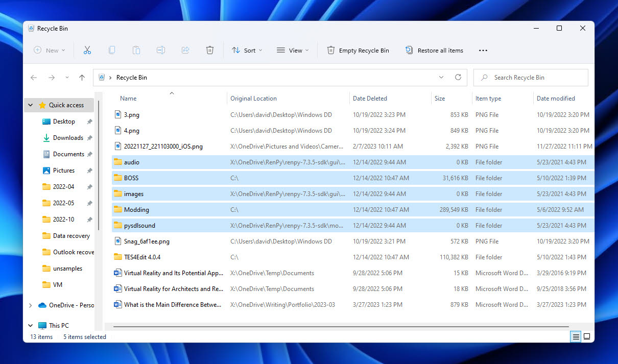Screen dimensions: 618x364
Task: Switch to large thumbnails view icon in status bar
Action: pyautogui.click(x=587, y=336)
